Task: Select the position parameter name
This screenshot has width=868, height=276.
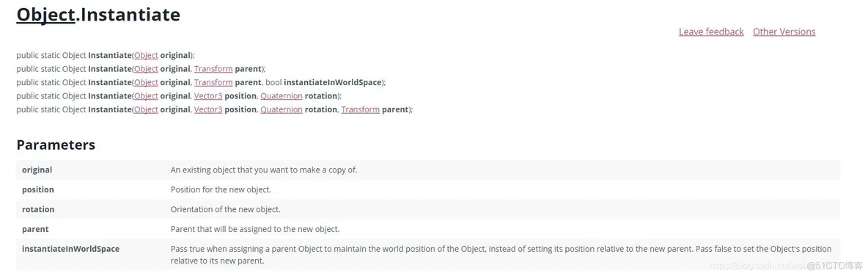Action: pos(38,189)
